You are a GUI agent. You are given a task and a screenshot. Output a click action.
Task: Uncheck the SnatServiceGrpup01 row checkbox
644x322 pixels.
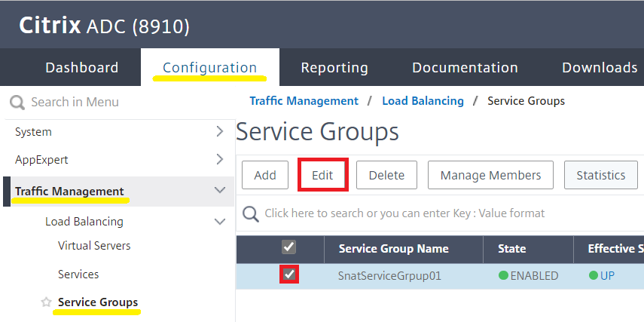(289, 274)
